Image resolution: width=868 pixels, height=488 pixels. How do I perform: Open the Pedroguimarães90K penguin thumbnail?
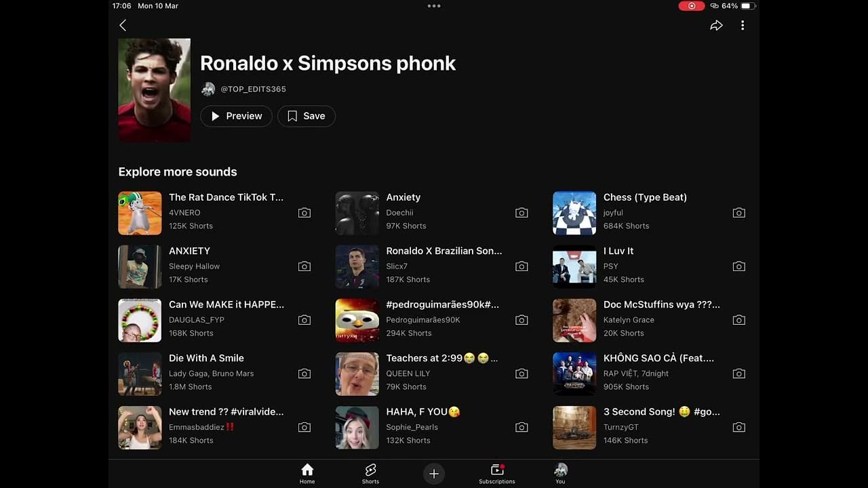[357, 320]
